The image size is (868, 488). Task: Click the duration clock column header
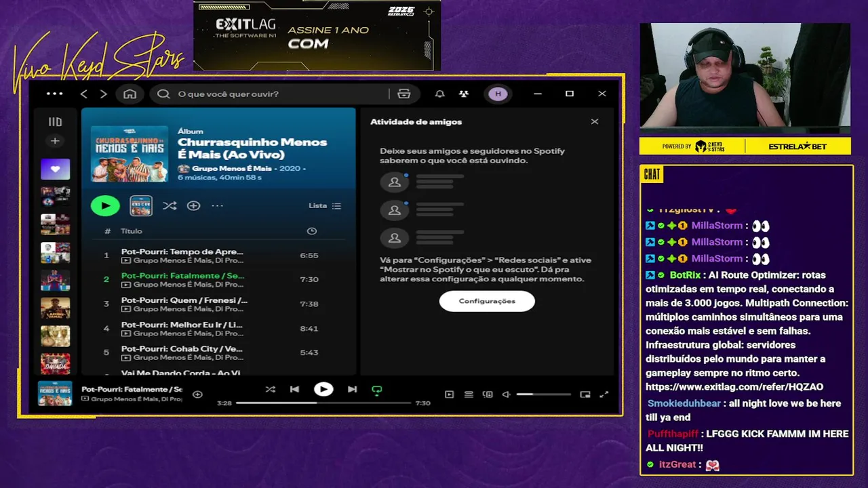(x=311, y=231)
